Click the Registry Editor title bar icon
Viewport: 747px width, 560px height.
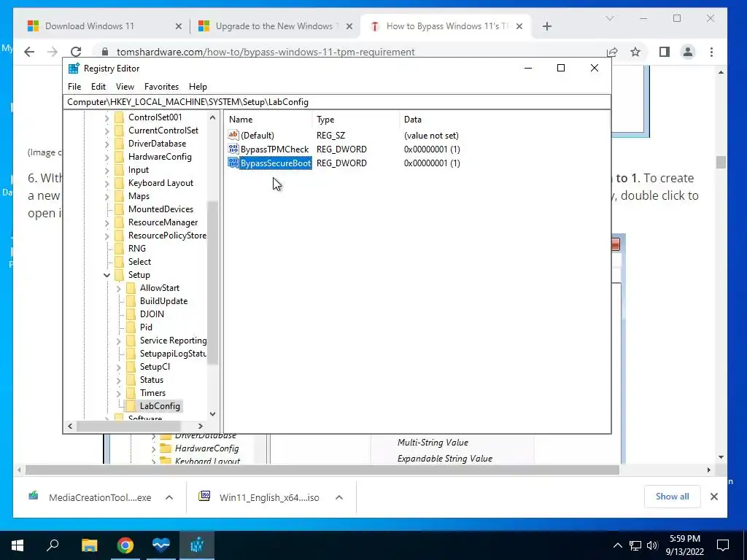(74, 68)
